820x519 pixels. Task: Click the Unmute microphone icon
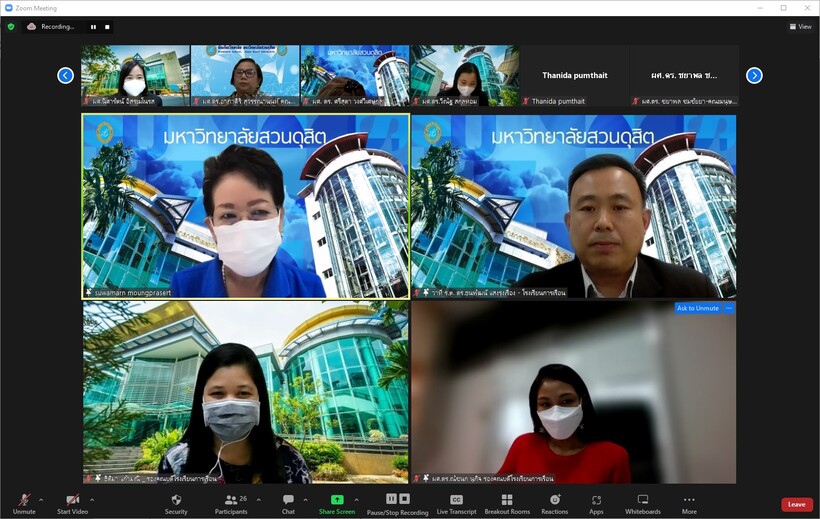click(x=24, y=499)
